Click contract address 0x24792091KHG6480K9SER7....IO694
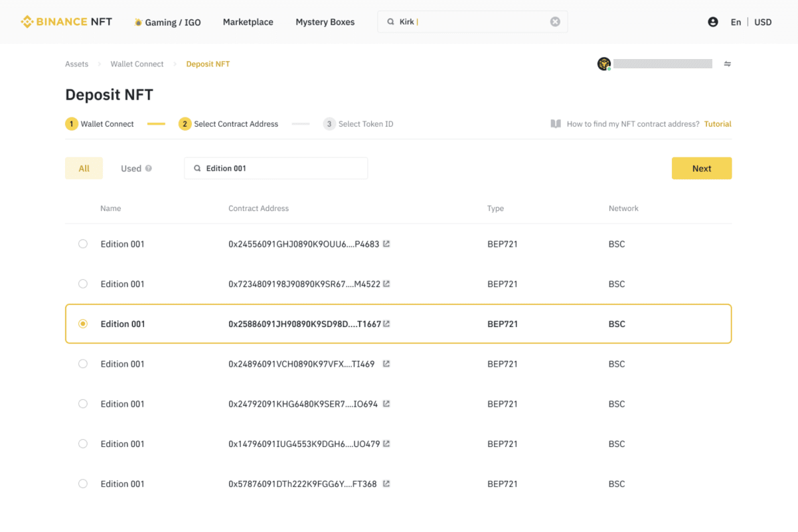Image resolution: width=798 pixels, height=532 pixels. tap(303, 403)
